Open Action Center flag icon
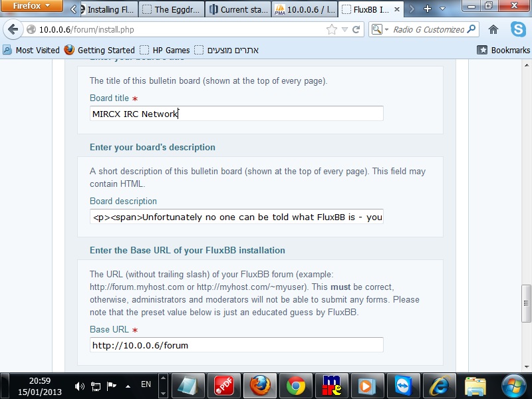 click(x=111, y=386)
